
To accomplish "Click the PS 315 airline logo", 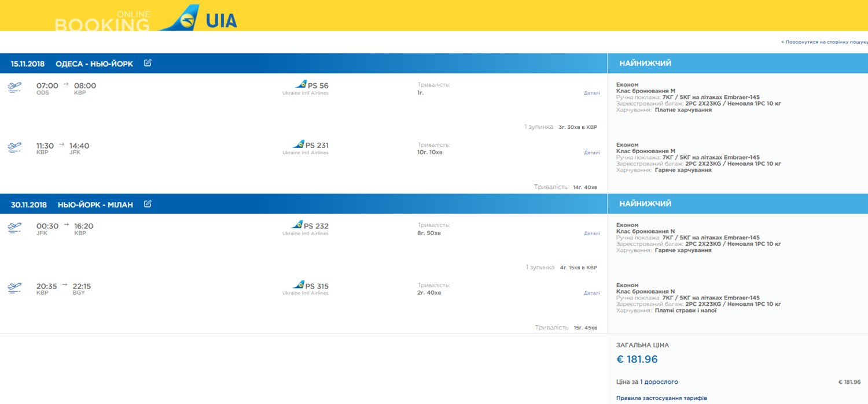I will (299, 285).
